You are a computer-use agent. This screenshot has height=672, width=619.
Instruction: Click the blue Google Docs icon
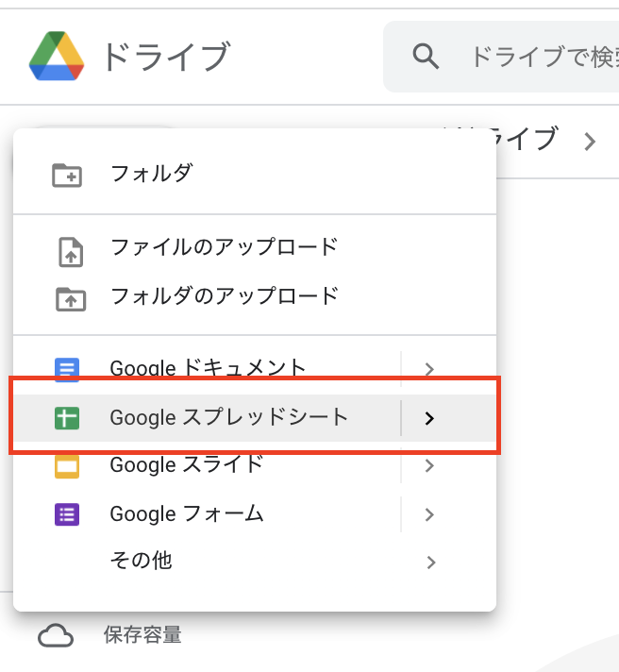(x=67, y=369)
